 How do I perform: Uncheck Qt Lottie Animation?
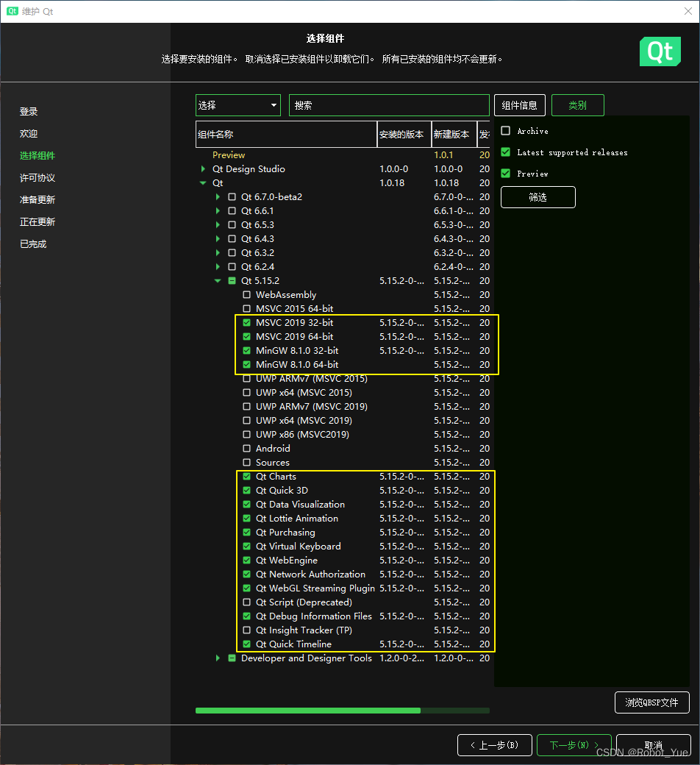(x=247, y=519)
